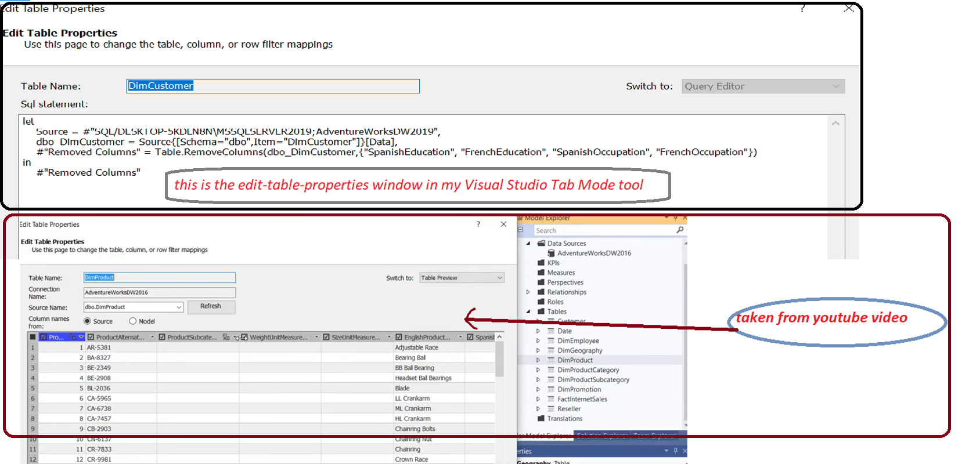The width and height of the screenshot is (980, 464).
Task: Select the BE-2908 cell
Action: [121, 378]
